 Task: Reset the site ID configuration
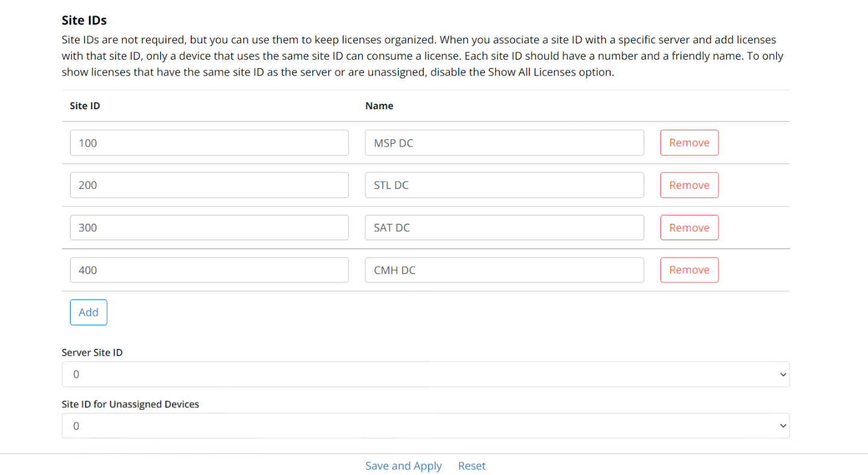click(471, 465)
